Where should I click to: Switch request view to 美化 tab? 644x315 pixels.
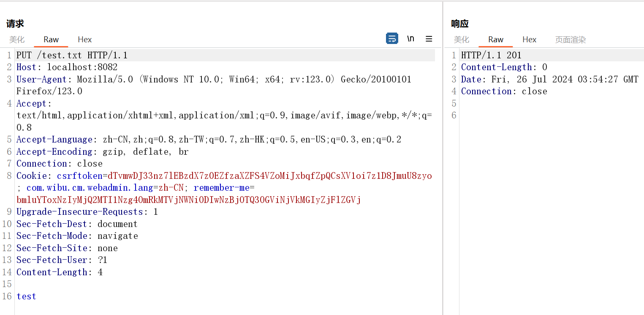(x=17, y=39)
